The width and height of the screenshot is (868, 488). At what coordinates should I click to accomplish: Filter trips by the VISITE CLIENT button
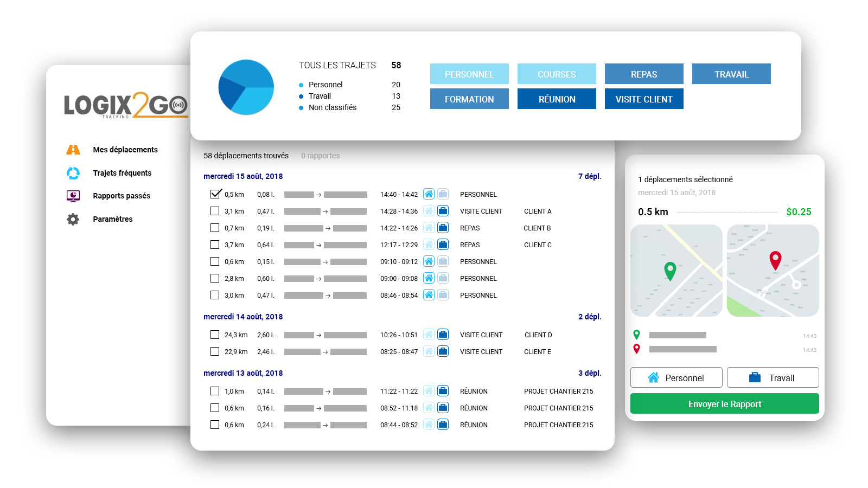[x=644, y=99]
